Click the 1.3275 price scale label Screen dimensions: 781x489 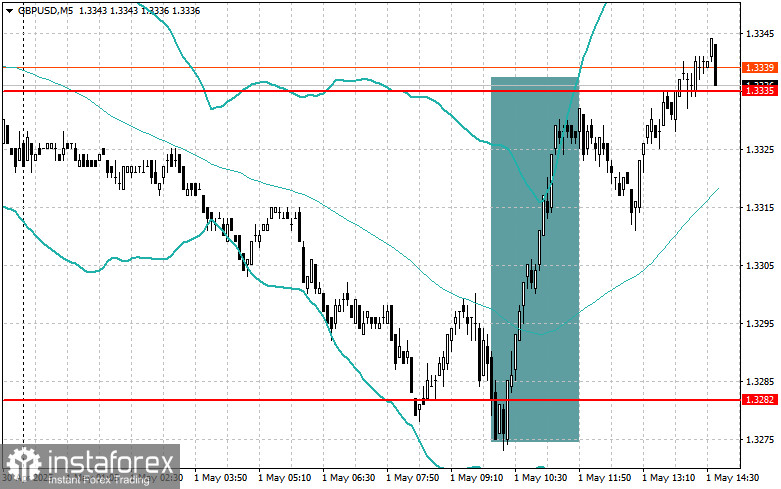[760, 440]
